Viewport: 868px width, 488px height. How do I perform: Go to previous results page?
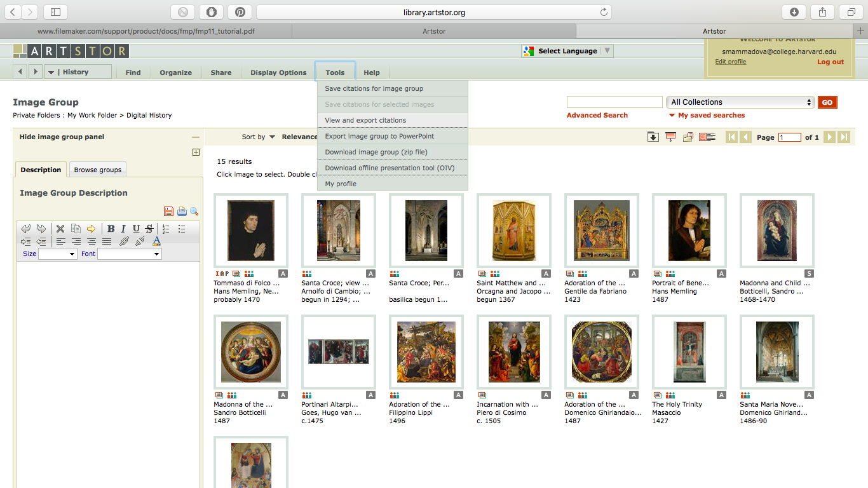click(746, 137)
